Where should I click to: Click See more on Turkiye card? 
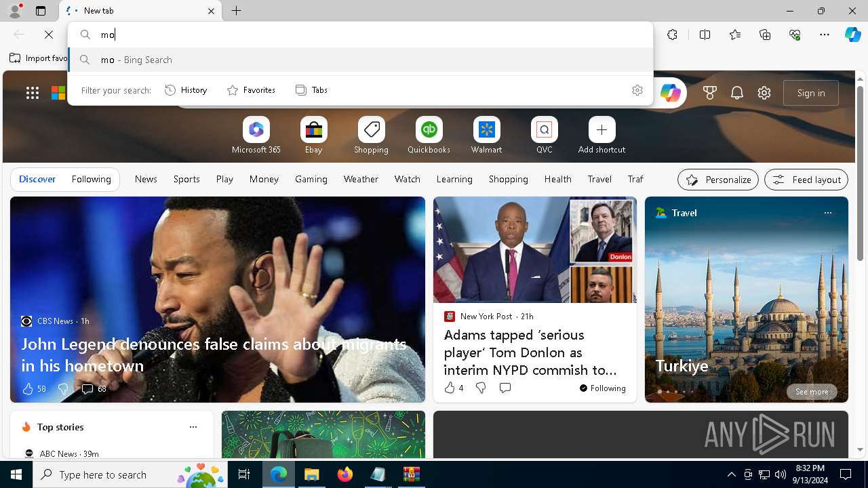[812, 392]
